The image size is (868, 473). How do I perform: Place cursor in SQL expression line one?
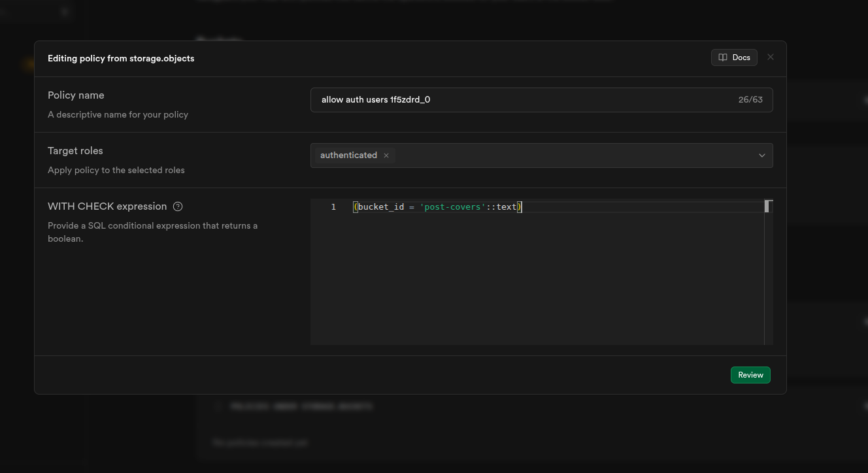pos(621,207)
